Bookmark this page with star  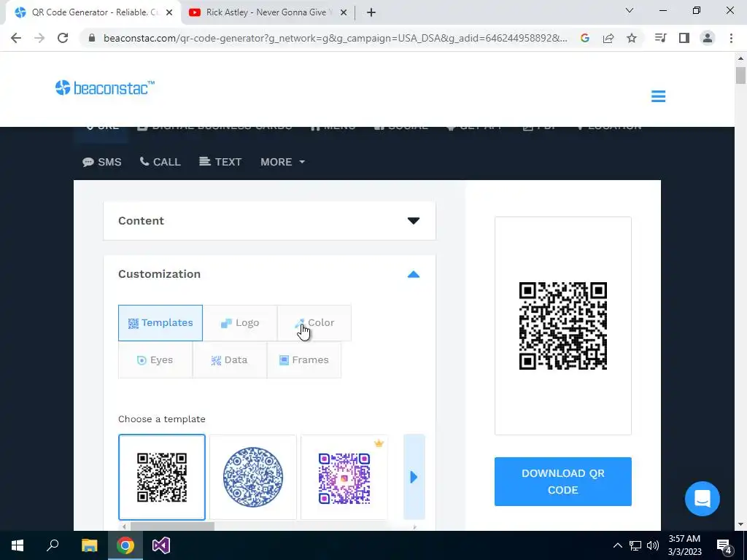click(x=632, y=38)
